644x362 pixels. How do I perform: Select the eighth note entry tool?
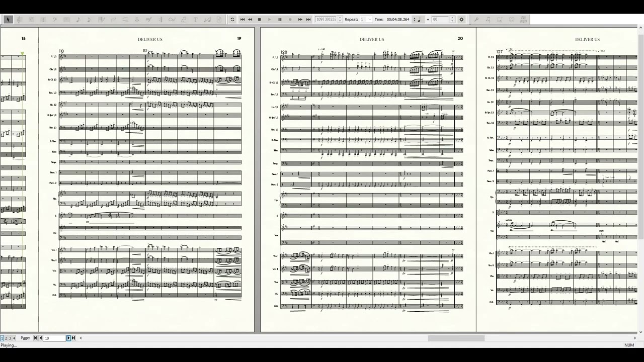[x=89, y=20]
